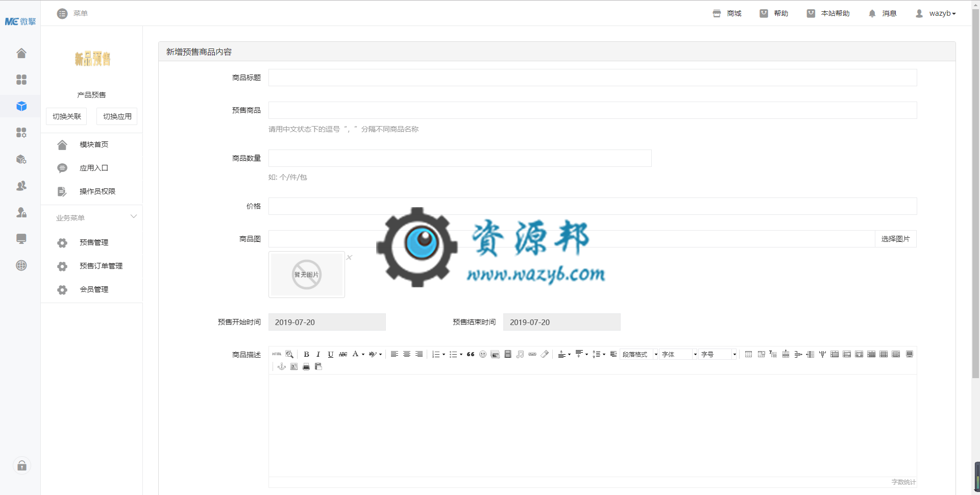Insert music via editor note icon
The height and width of the screenshot is (495, 980).
pos(520,354)
